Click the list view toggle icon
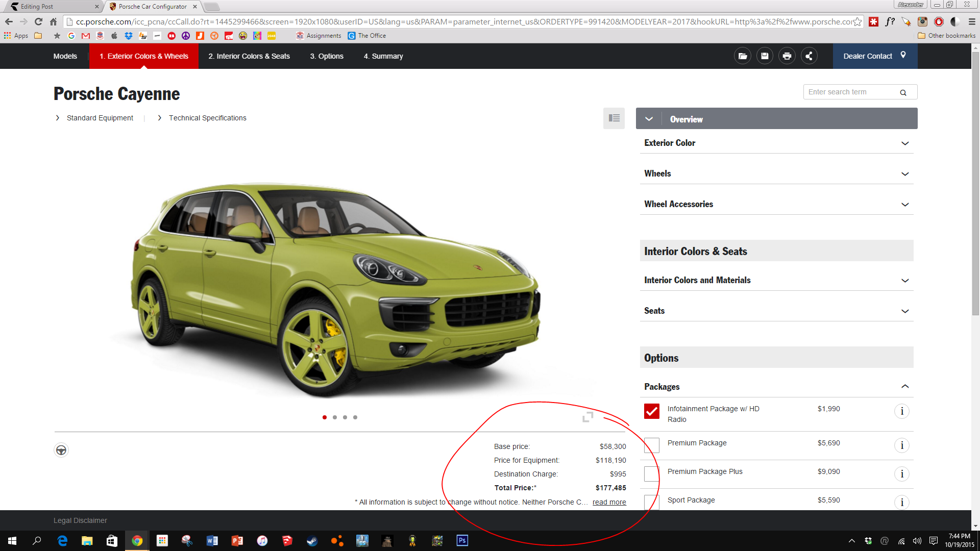The height and width of the screenshot is (551, 980). point(614,118)
